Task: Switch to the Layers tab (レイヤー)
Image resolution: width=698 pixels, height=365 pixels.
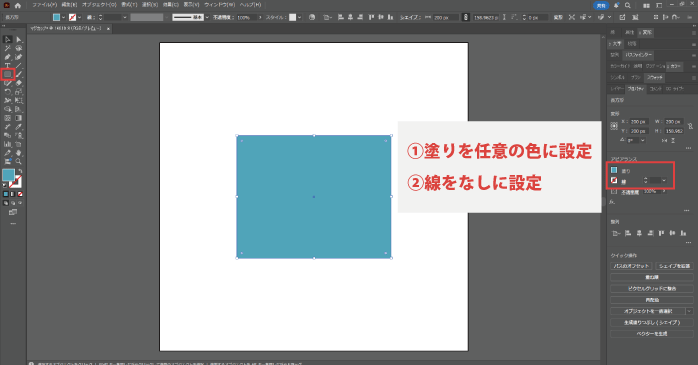Action: [617, 89]
